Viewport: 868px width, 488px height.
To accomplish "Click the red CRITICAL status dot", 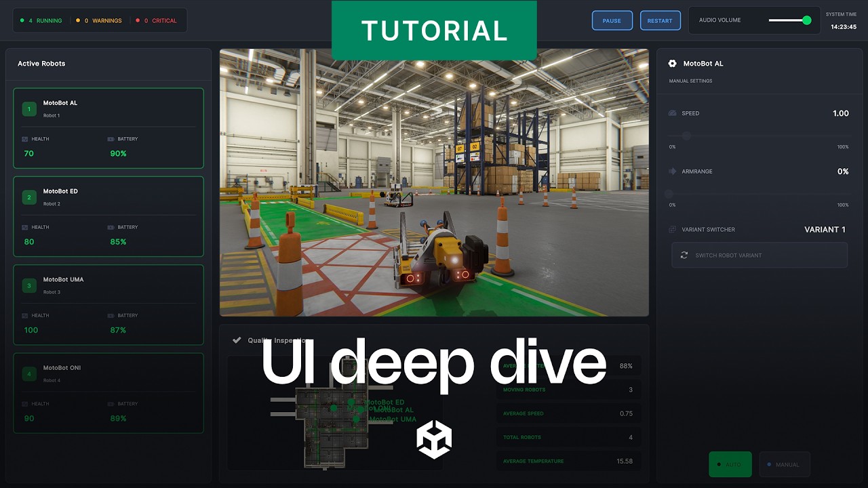I will [137, 20].
